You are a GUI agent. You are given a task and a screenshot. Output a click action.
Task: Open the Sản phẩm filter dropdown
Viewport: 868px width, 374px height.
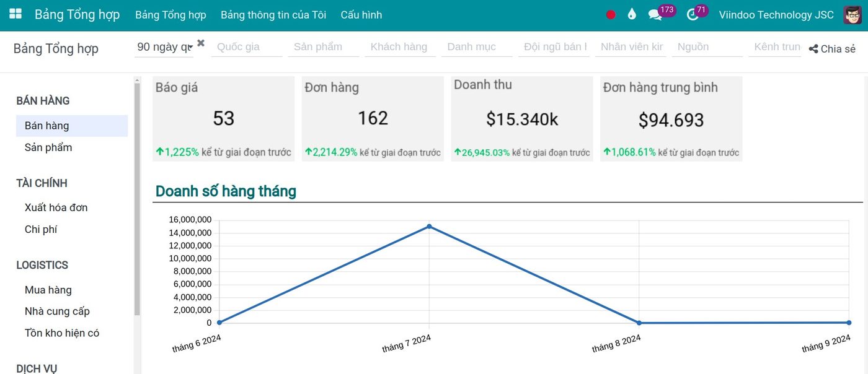coord(324,47)
